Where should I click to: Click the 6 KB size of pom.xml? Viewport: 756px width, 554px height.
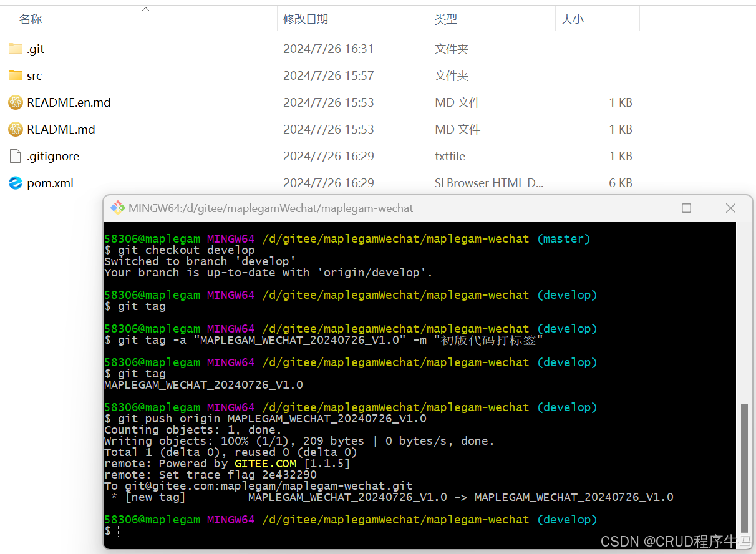(x=621, y=183)
